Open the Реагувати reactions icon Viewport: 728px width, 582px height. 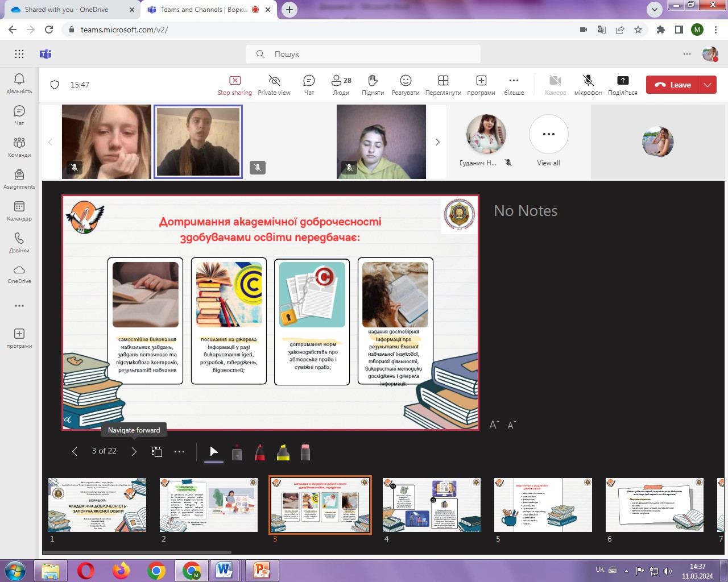(x=405, y=85)
